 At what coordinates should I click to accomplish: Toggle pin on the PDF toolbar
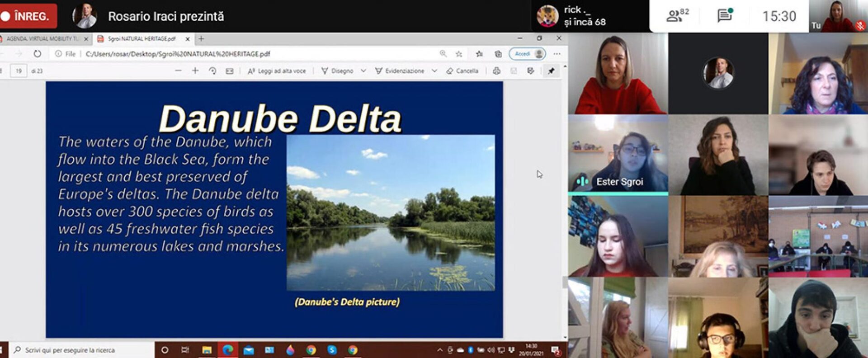point(551,71)
